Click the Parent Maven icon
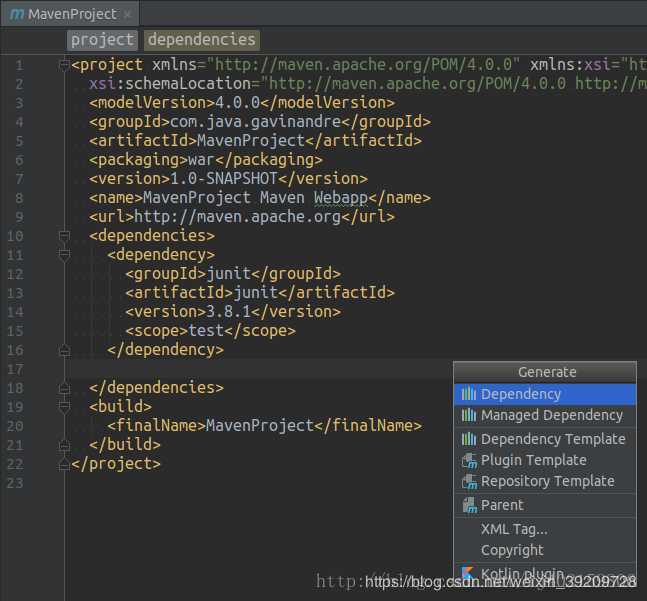647x601 pixels. point(469,506)
